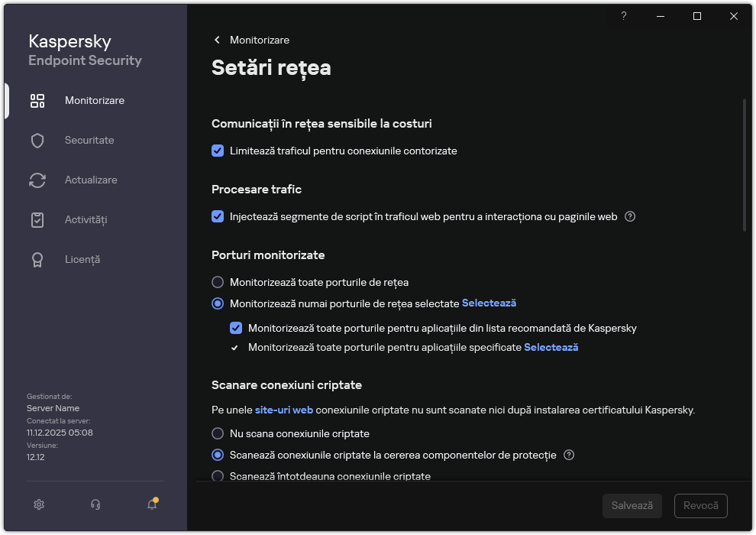Open the notifications bell icon

[x=150, y=504]
